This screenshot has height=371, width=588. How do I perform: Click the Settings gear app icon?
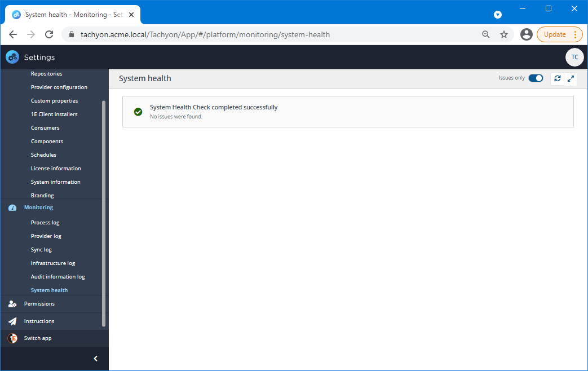pos(12,57)
